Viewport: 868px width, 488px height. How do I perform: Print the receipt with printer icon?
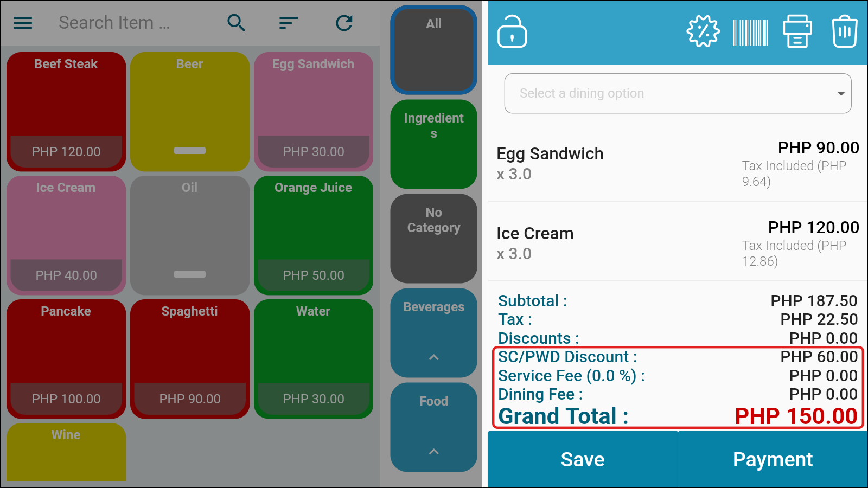(797, 31)
